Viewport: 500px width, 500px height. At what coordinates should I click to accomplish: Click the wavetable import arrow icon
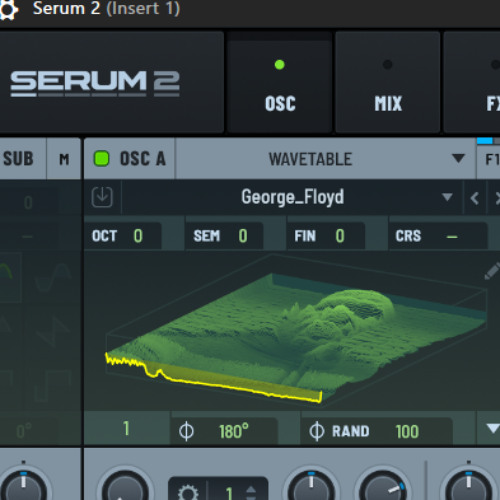pyautogui.click(x=102, y=197)
